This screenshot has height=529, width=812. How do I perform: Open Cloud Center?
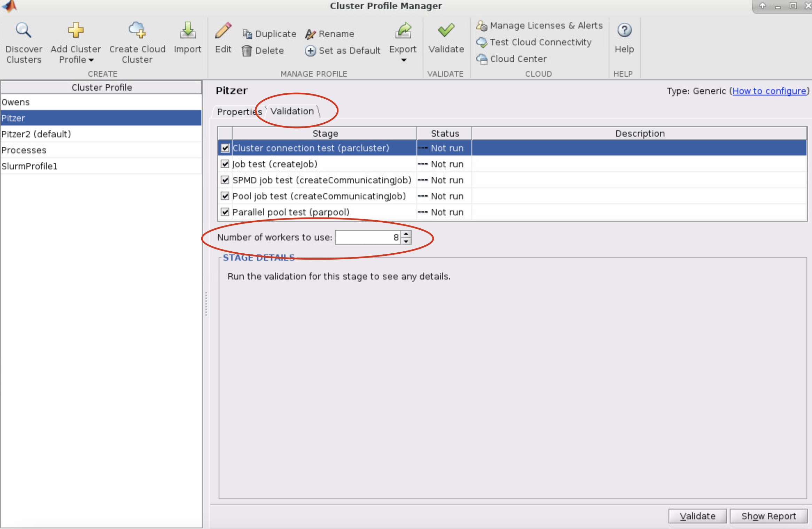coord(512,59)
